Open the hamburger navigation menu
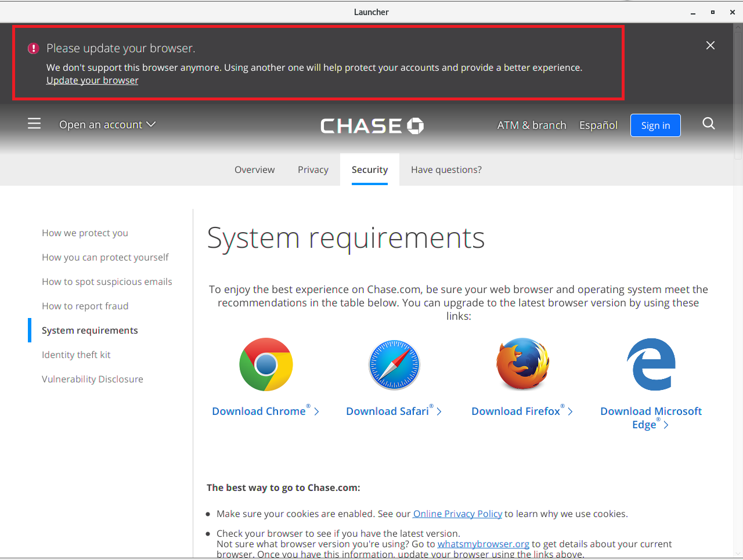This screenshot has height=560, width=743. tap(34, 124)
